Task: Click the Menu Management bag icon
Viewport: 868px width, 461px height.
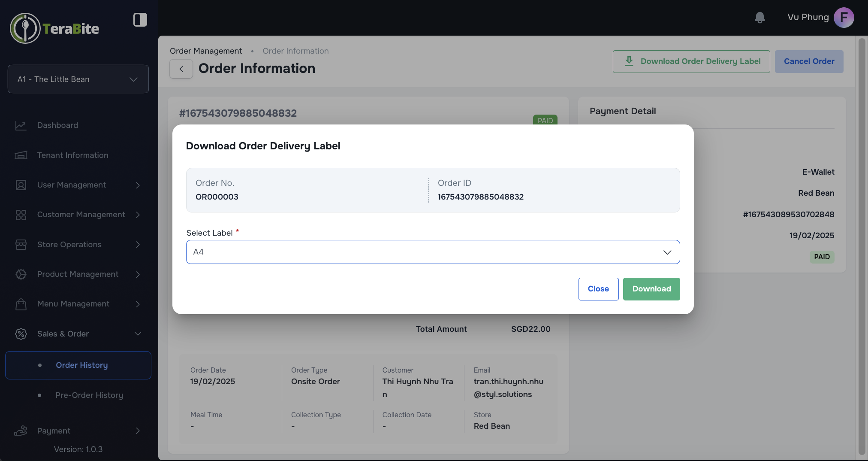Action: (21, 304)
